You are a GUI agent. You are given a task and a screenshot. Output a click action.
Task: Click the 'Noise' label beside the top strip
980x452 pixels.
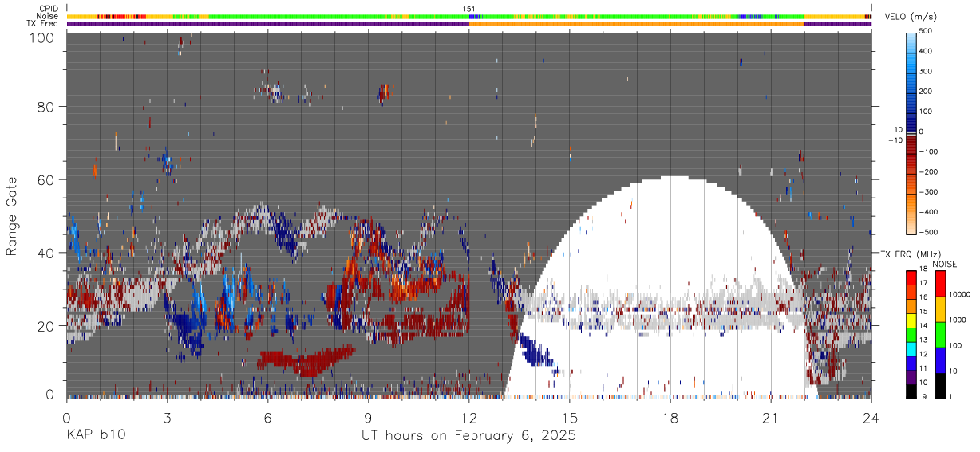47,16
